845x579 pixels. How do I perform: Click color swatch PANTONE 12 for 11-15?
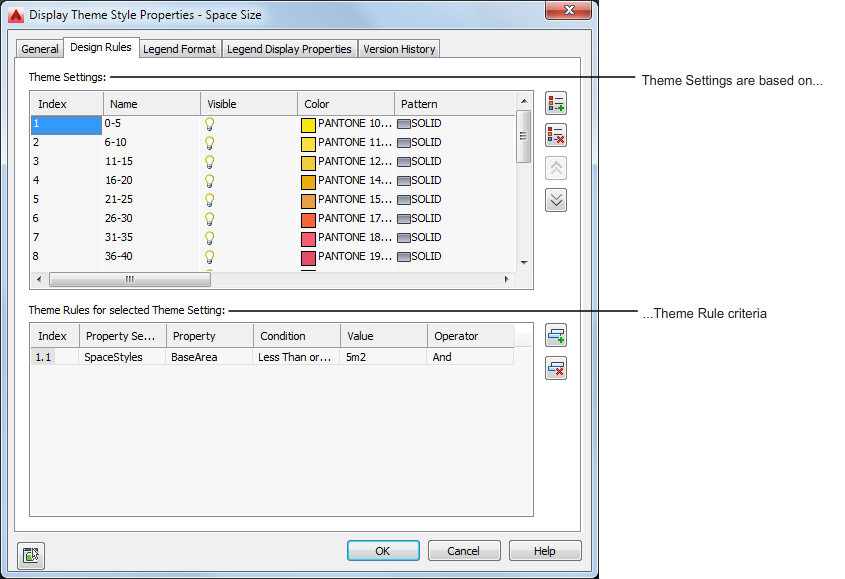point(308,163)
